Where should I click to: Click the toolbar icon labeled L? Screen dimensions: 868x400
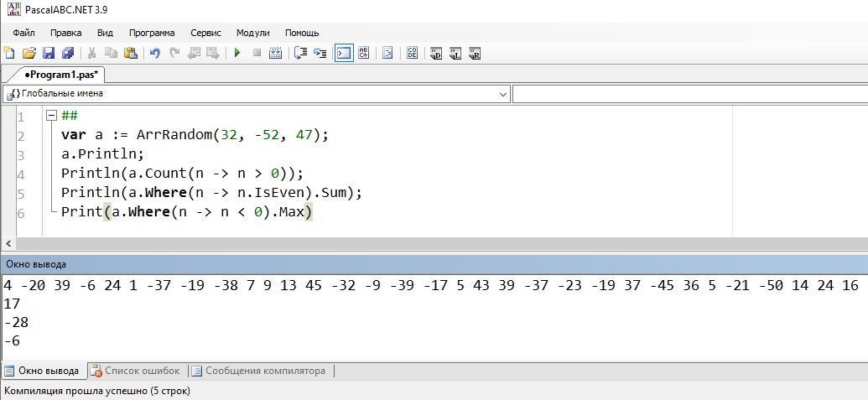[x=455, y=54]
